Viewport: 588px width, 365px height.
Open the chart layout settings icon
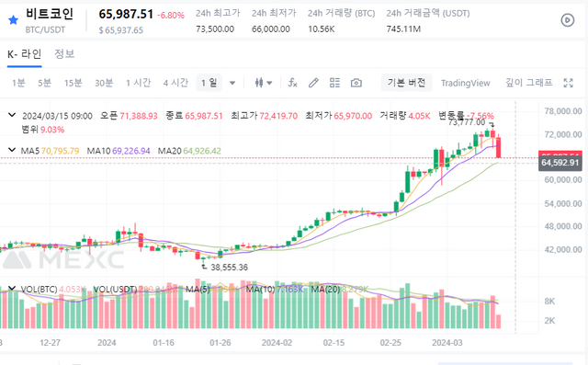pos(334,83)
